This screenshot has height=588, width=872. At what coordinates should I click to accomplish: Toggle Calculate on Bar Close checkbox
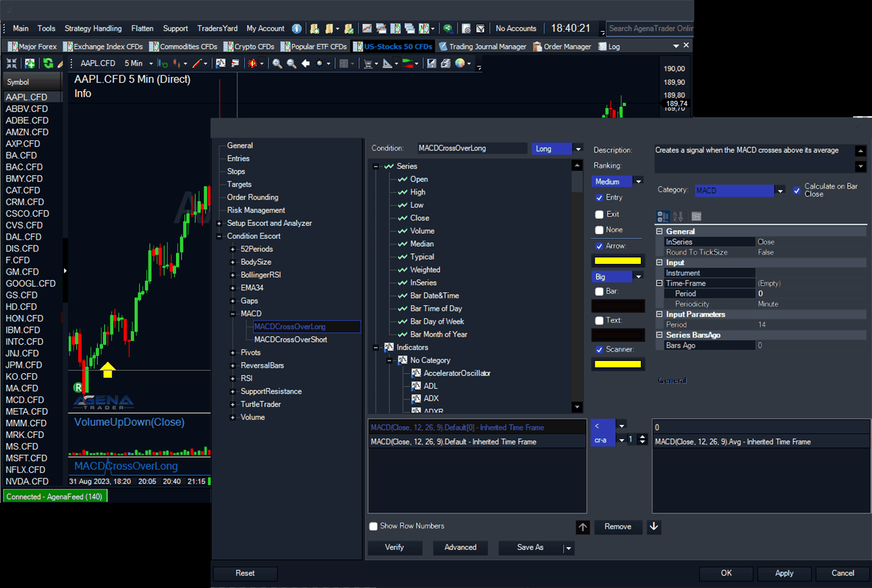tap(797, 190)
